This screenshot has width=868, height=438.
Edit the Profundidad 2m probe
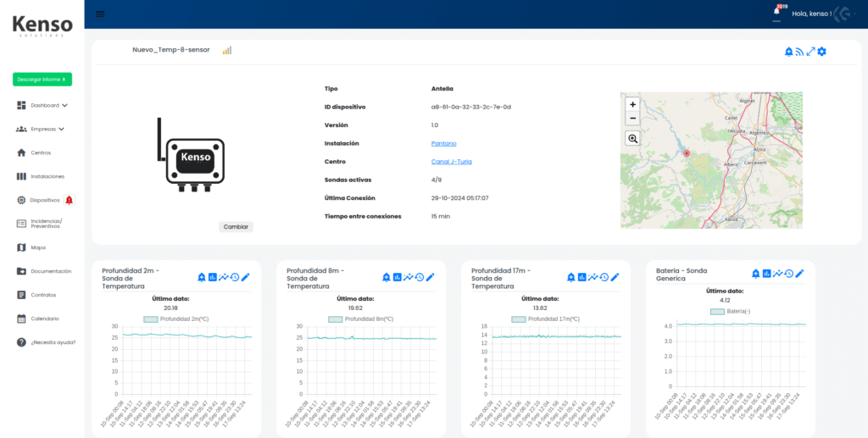coord(246,277)
